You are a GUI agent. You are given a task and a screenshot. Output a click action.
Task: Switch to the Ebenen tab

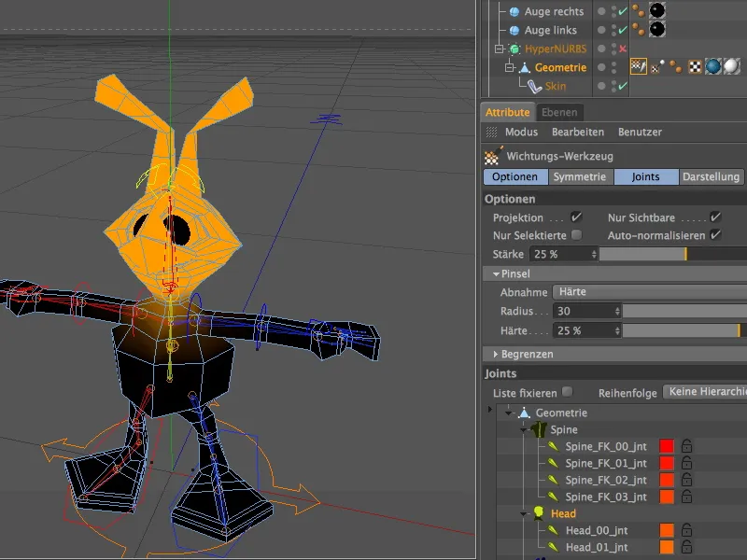pyautogui.click(x=559, y=112)
